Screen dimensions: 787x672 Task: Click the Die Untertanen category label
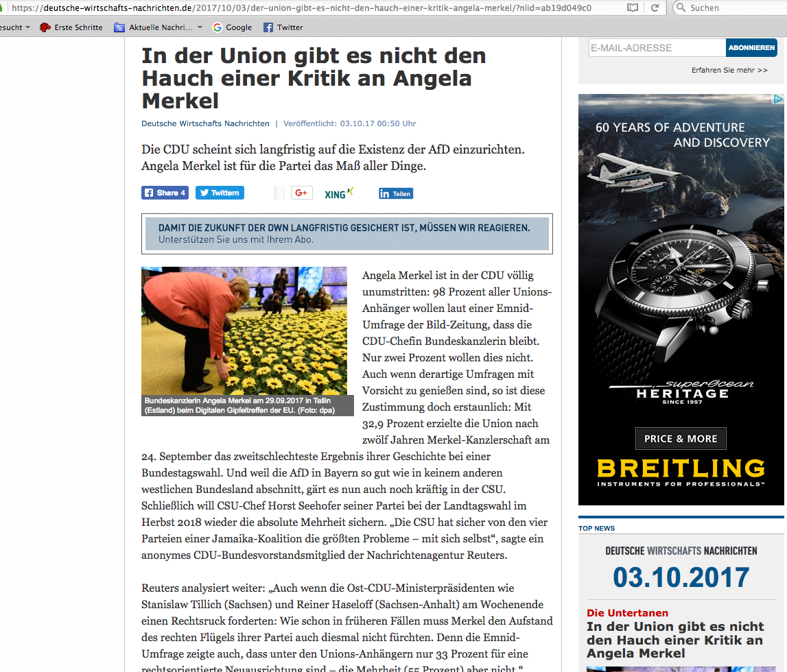[627, 613]
